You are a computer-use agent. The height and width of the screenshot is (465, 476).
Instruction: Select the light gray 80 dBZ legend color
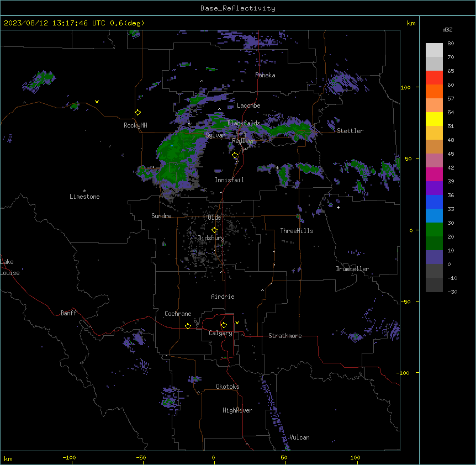click(x=434, y=50)
